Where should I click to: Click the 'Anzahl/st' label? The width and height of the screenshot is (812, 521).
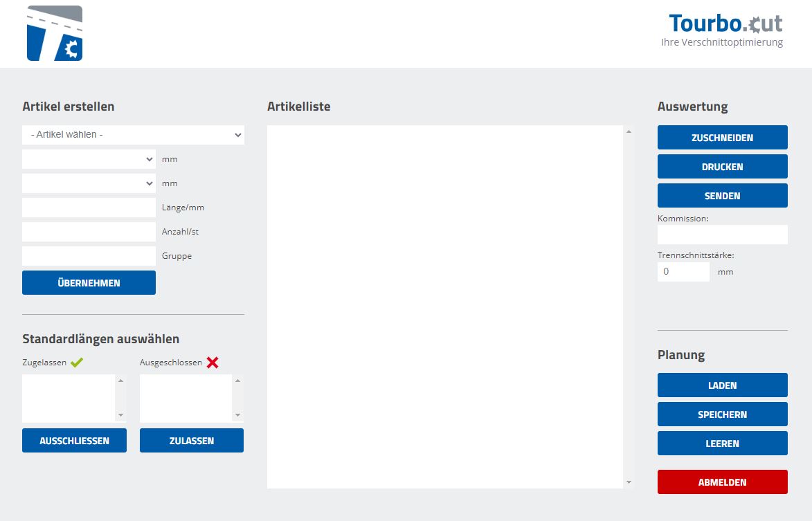coord(180,232)
